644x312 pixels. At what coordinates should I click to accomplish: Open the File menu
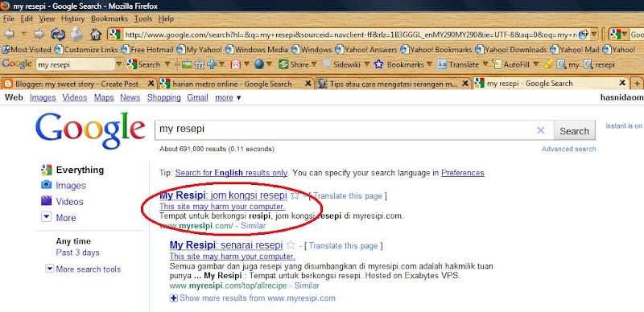click(9, 18)
